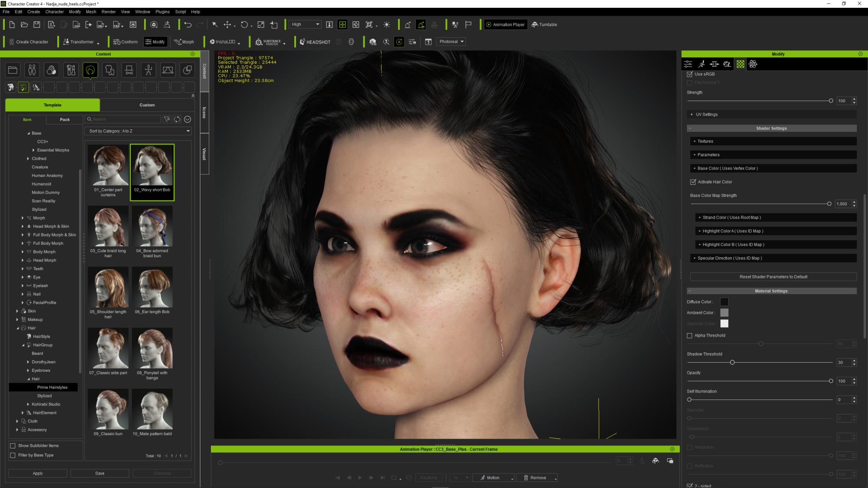Viewport: 868px width, 488px height.
Task: Select Hair category icon in Content
Action: coord(90,70)
